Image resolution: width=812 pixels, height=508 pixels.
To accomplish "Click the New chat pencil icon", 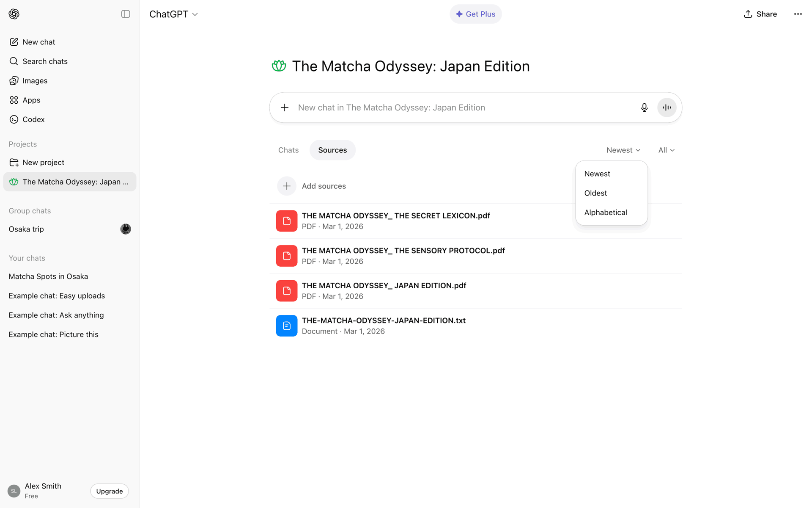I will click(14, 42).
